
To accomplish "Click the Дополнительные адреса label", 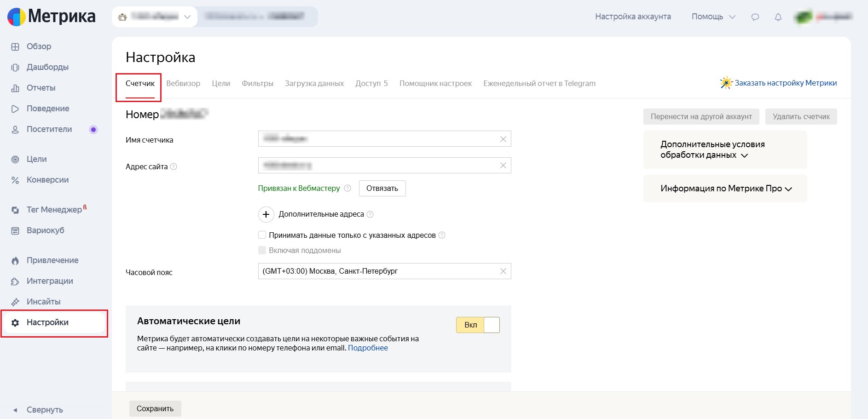I will 321,214.
